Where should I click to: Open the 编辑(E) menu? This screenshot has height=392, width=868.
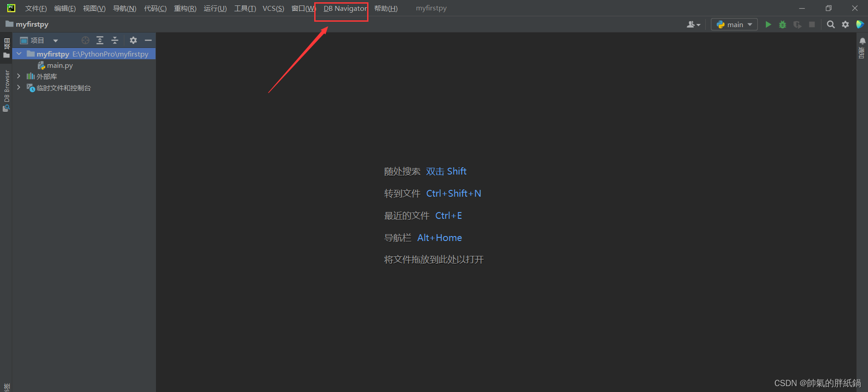point(65,8)
